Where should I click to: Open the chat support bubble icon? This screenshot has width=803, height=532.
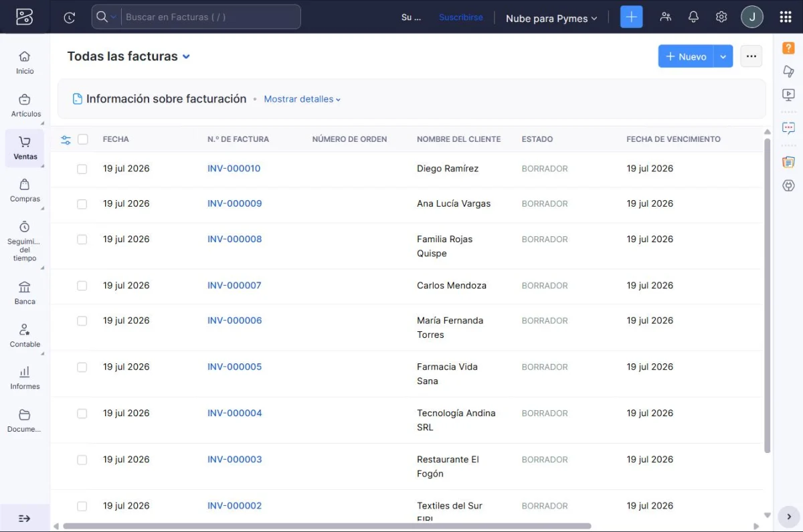pos(788,128)
